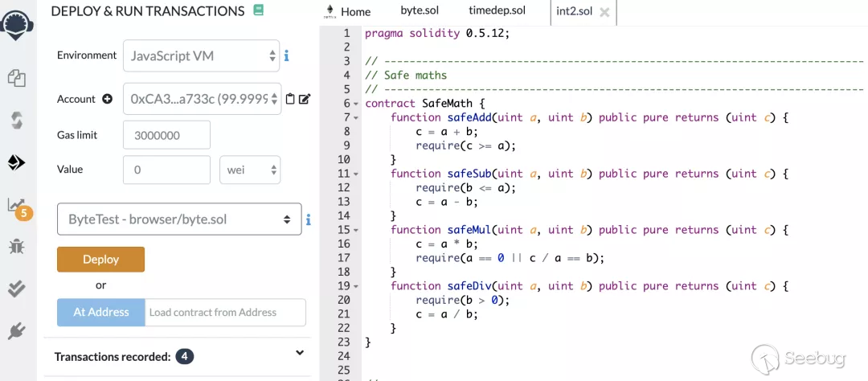
Task: Fold safeAdd function at line 7
Action: click(x=356, y=117)
